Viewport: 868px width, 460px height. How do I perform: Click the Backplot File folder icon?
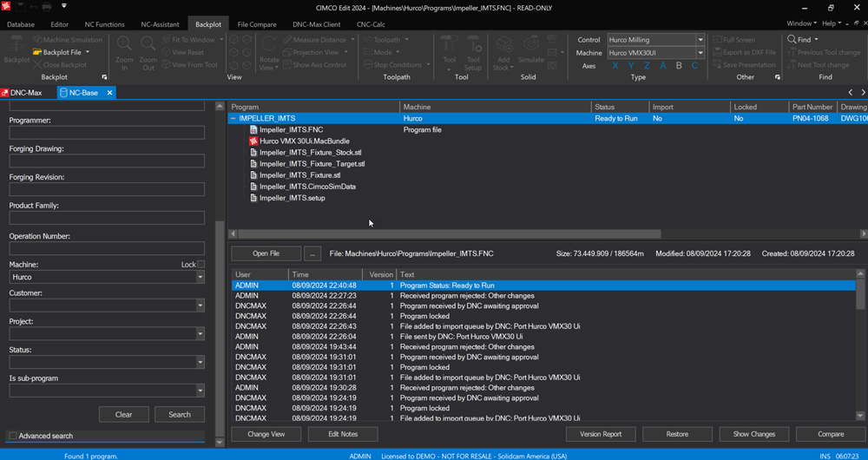pos(37,52)
